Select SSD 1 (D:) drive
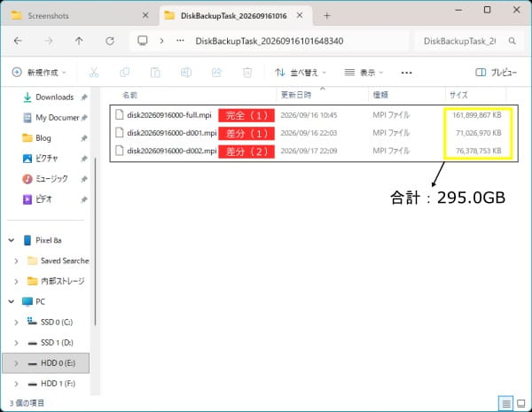This screenshot has width=532, height=412. tap(51, 343)
